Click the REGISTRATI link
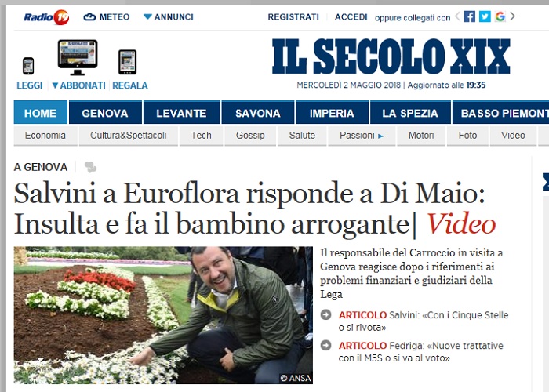 click(293, 16)
